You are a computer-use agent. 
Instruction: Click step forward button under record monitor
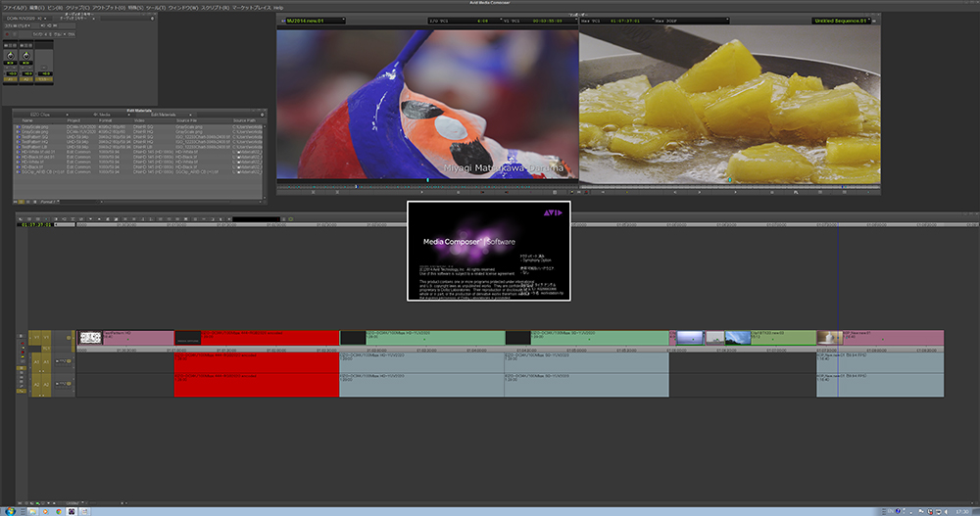tap(700, 192)
